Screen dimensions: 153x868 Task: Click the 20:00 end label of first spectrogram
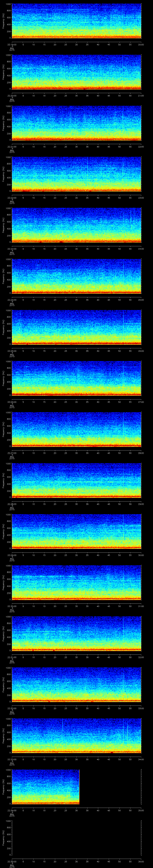click(141, 44)
